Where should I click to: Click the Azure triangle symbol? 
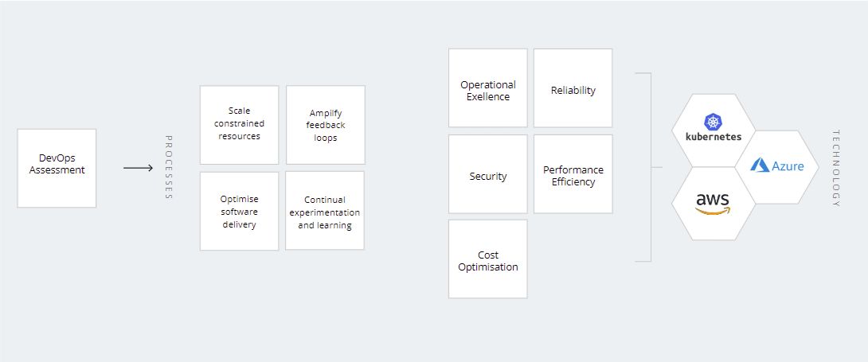coord(759,166)
